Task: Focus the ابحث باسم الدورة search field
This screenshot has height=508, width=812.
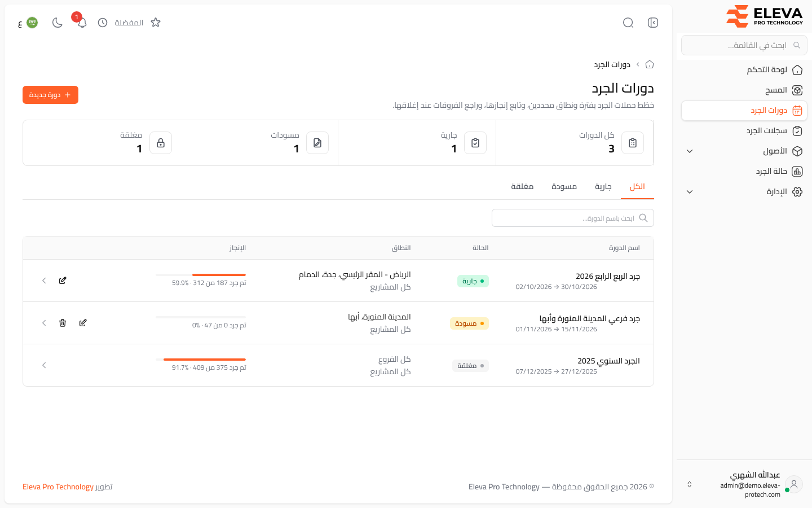Action: (x=573, y=218)
